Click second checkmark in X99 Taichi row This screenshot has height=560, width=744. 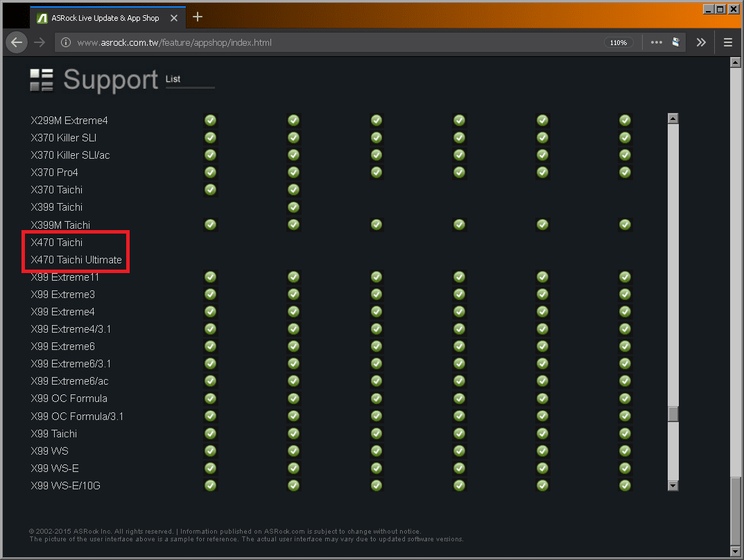pos(294,434)
